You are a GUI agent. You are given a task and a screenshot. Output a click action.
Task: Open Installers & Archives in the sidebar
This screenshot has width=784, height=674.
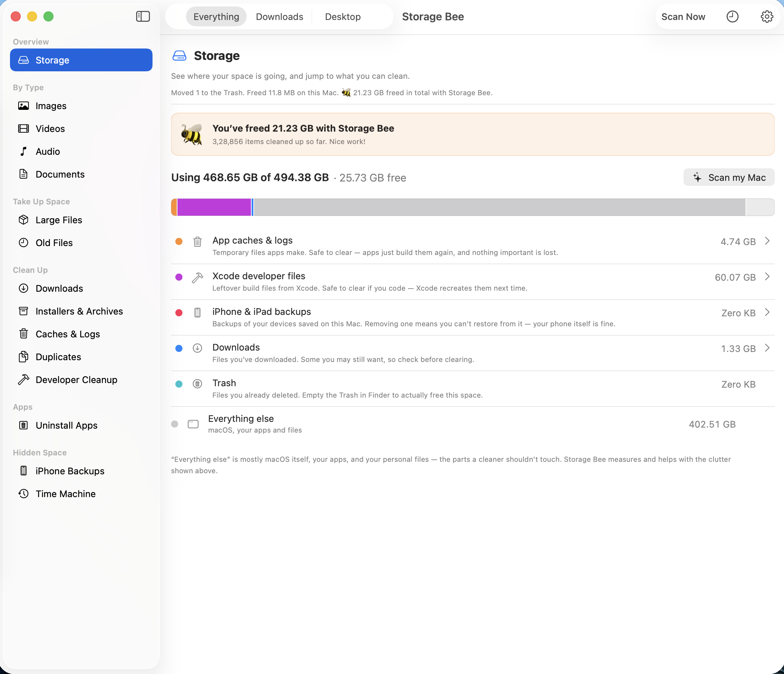click(x=81, y=311)
